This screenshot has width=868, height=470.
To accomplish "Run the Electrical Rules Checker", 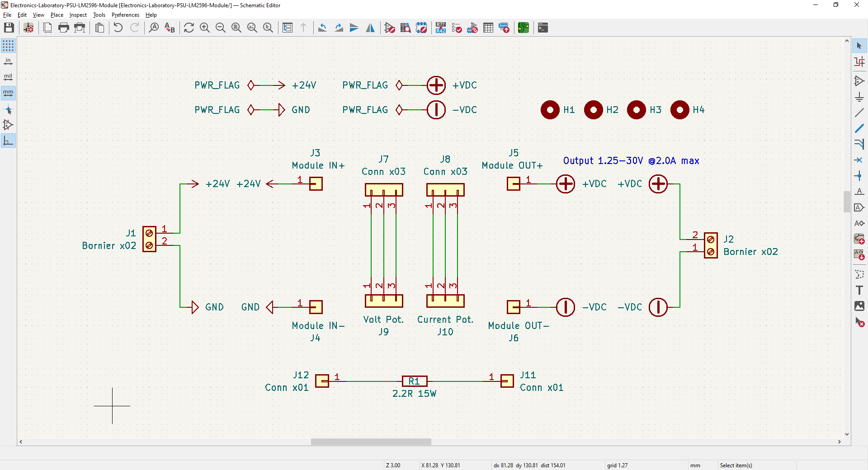I will point(457,28).
